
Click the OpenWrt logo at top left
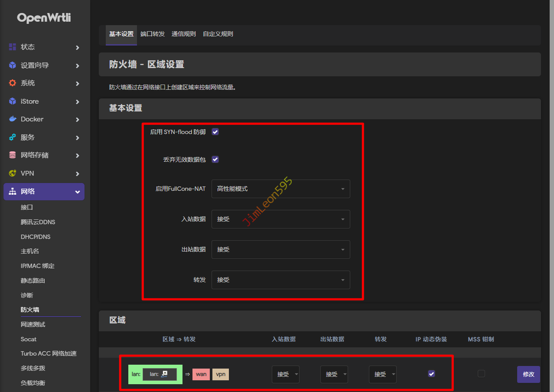point(44,18)
